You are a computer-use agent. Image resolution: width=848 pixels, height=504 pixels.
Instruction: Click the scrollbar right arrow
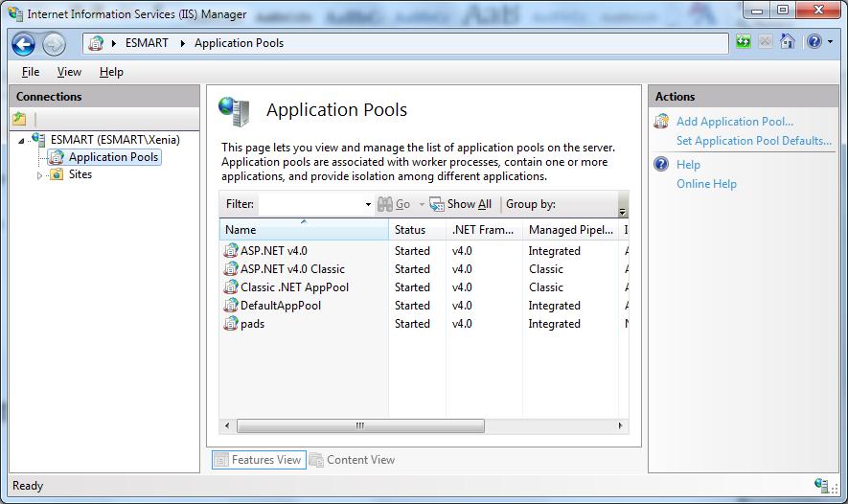click(620, 426)
